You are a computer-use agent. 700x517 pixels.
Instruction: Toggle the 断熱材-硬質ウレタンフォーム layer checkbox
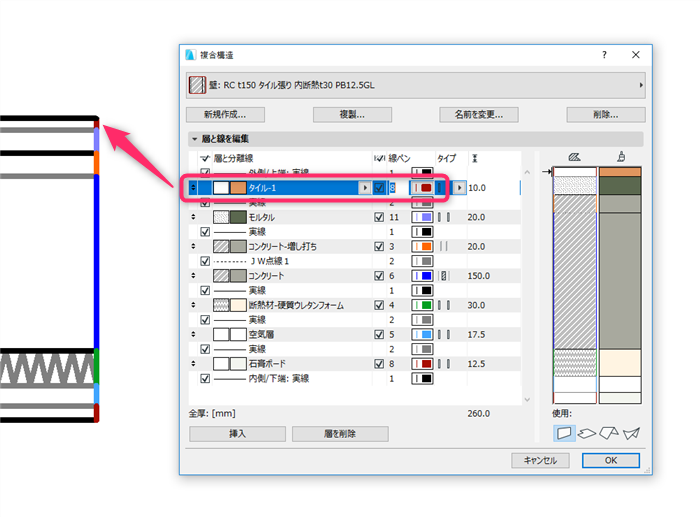click(379, 305)
